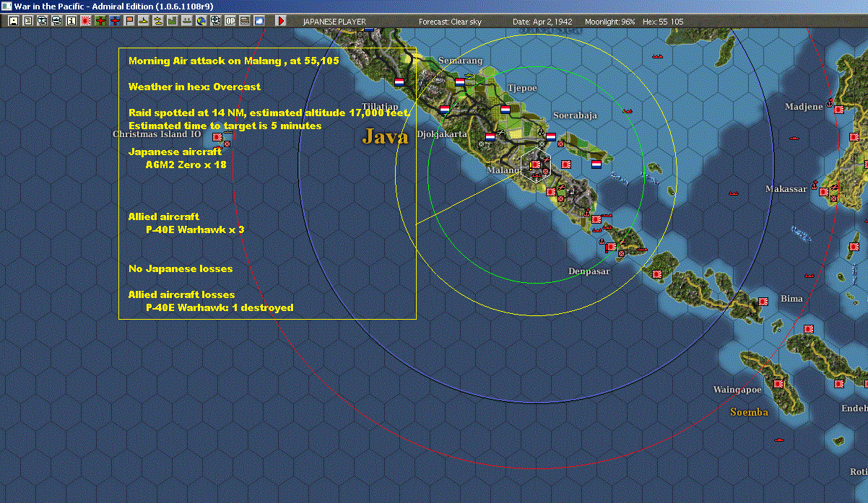
Task: Click the Tjepoe city label
Action: (x=522, y=88)
